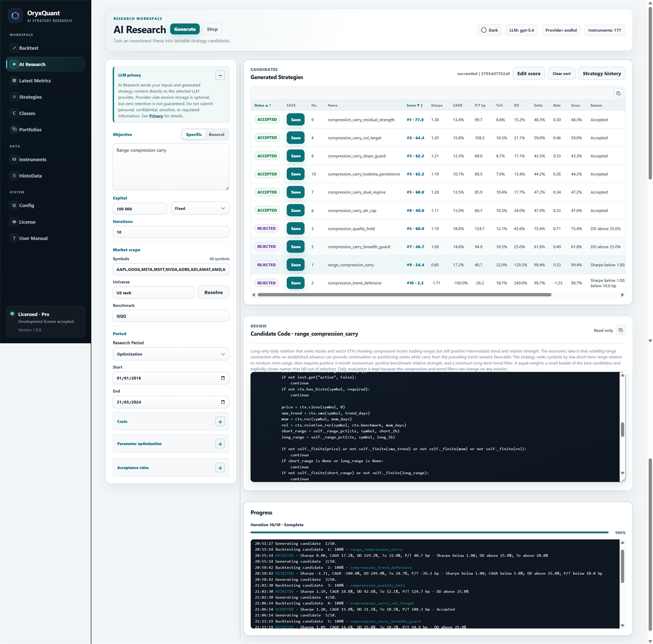
Task: Click the code viewer resize handle
Action: pos(623,479)
